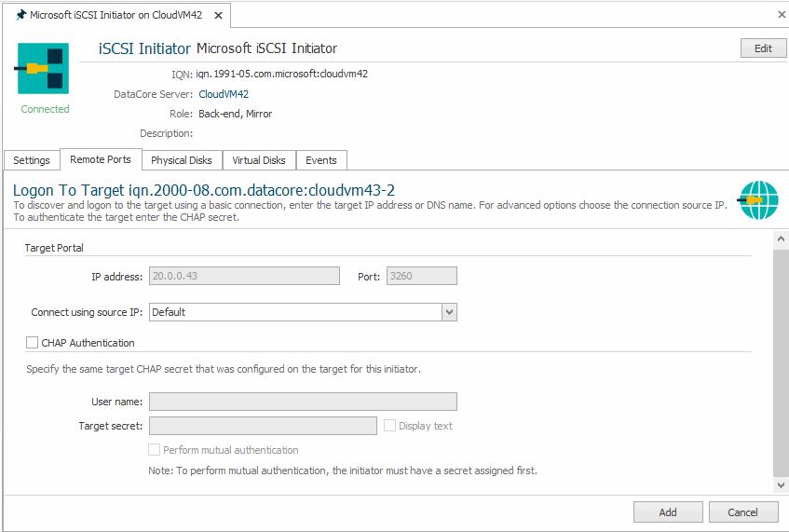Close the Microsoft iSCSI Initiator tab
Viewport: 789px width, 532px height.
220,15
